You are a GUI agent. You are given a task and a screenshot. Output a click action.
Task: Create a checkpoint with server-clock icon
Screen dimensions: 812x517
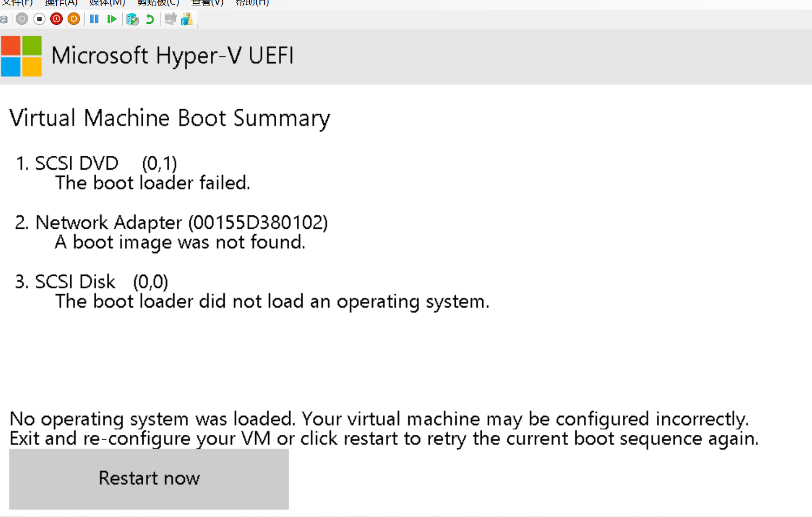tap(132, 19)
